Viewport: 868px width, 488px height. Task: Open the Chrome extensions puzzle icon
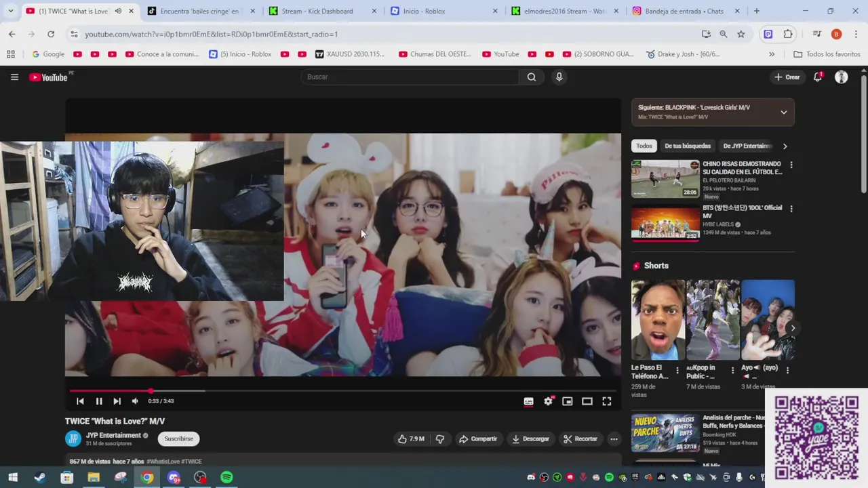click(x=788, y=34)
